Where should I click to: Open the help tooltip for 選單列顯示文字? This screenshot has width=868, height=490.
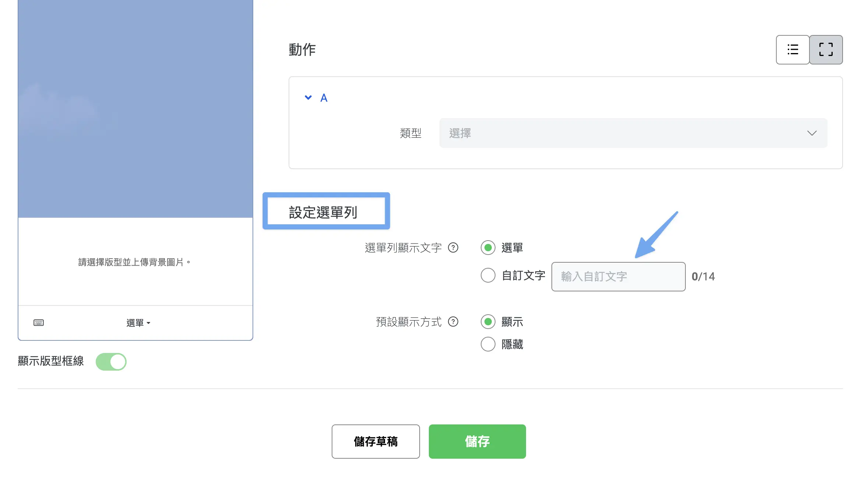pos(453,248)
